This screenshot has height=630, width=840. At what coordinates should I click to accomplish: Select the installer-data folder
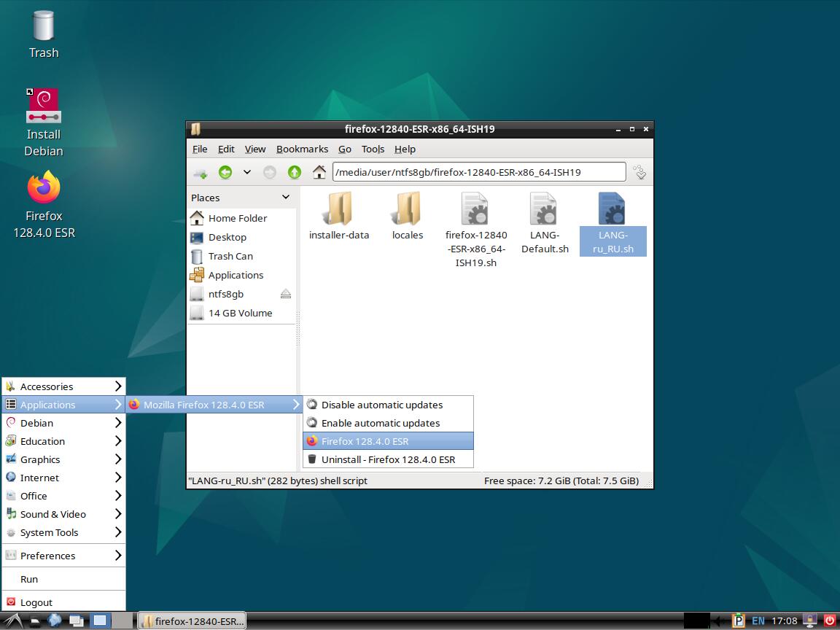coord(339,217)
